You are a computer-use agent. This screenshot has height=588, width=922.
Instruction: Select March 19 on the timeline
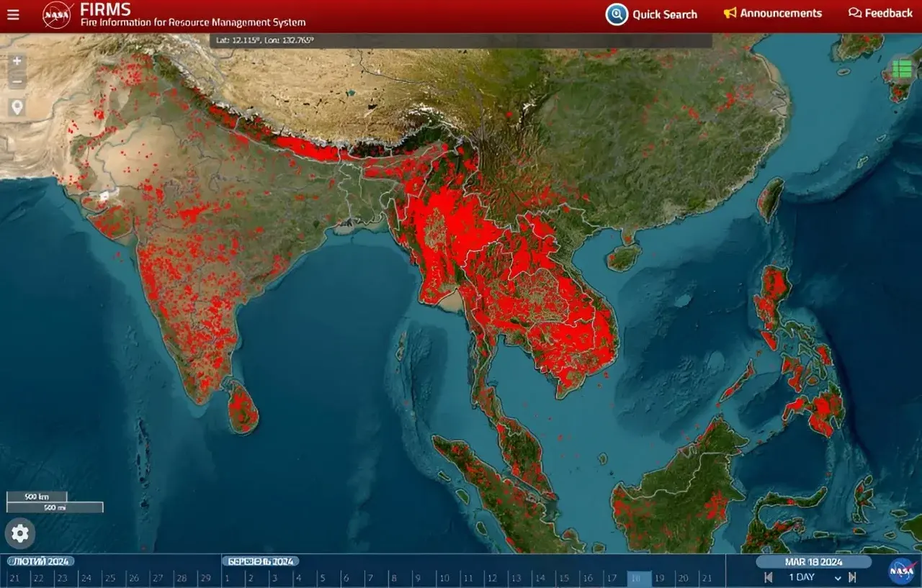coord(660,578)
